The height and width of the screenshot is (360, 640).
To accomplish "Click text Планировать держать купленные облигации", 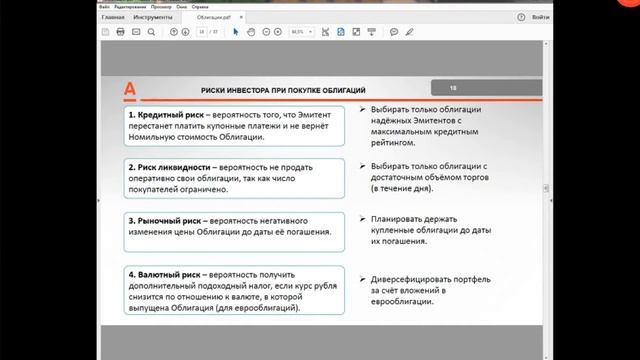I will coord(431,230).
